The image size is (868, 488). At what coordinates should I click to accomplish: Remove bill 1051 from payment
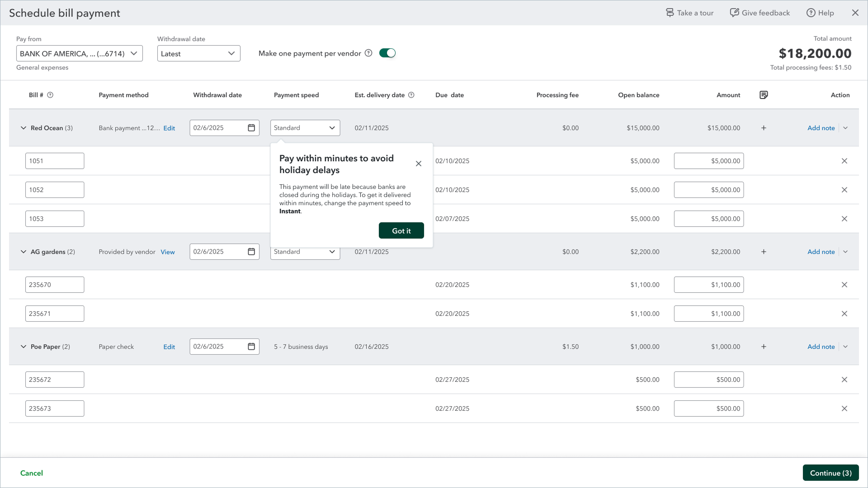[844, 161]
